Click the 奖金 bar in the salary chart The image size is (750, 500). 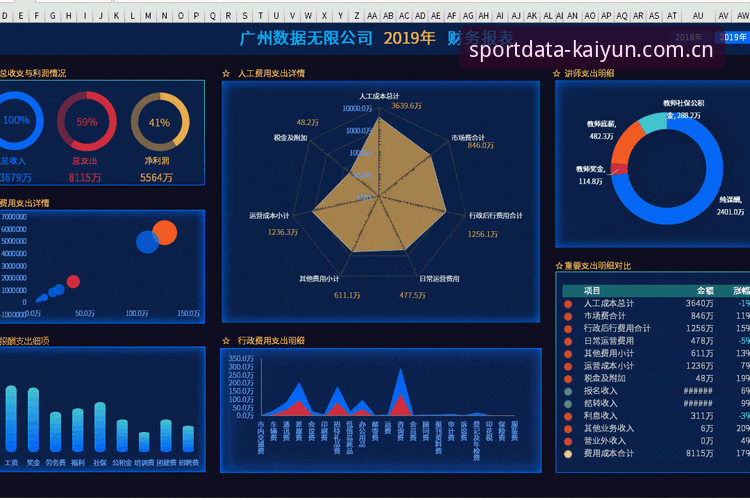point(33,420)
